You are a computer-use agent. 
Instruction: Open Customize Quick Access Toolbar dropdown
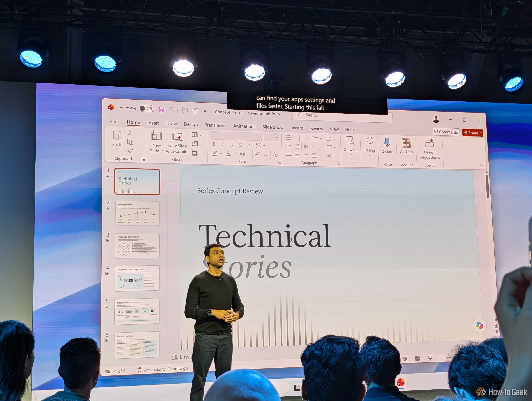(x=205, y=111)
